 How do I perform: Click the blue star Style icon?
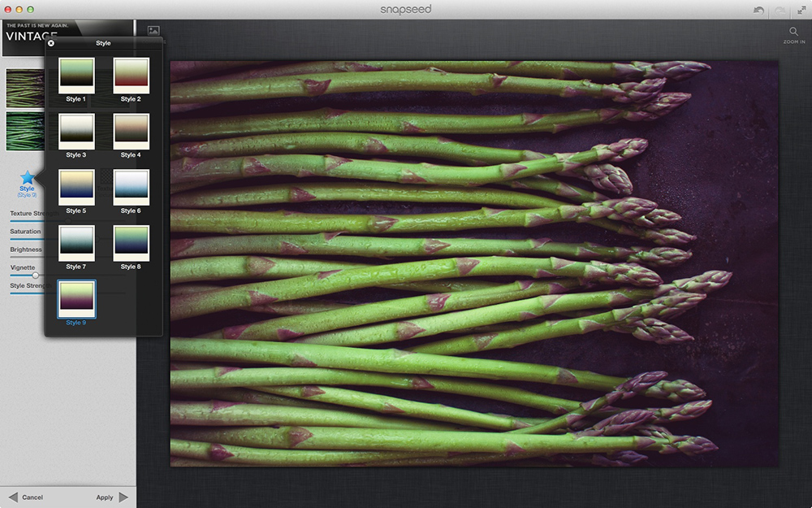27,178
